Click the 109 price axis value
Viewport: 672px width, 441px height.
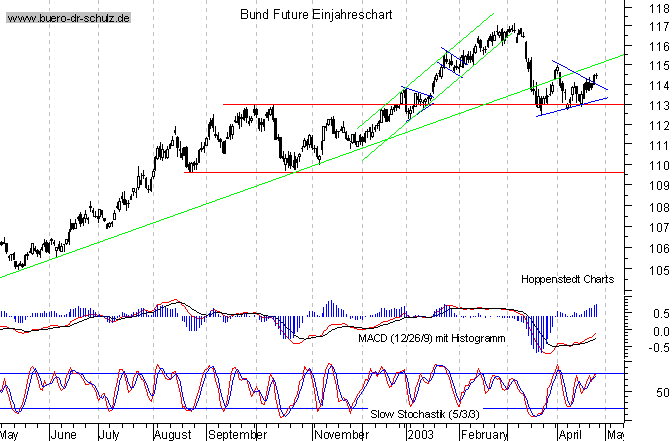click(659, 186)
